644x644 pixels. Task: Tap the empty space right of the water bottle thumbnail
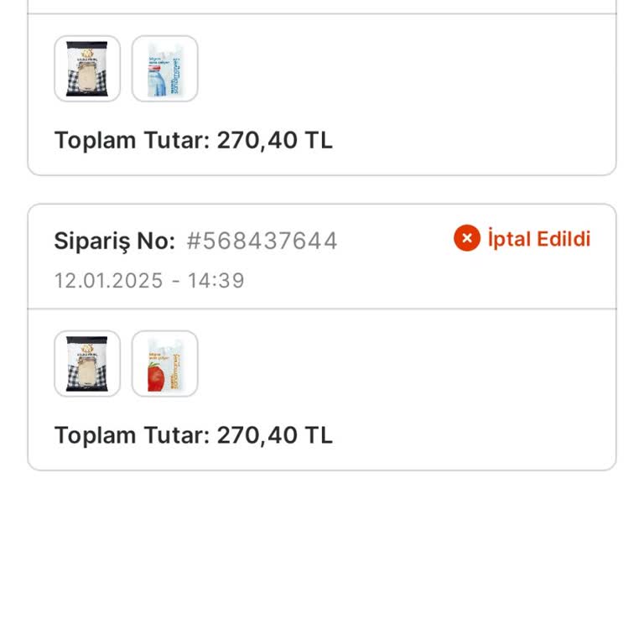[x=402, y=69]
